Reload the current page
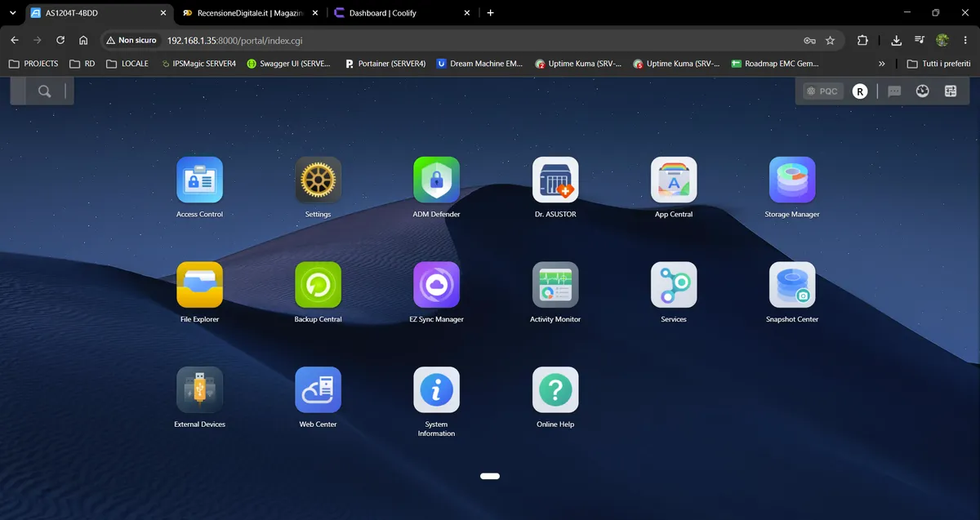Image resolution: width=980 pixels, height=520 pixels. 60,40
